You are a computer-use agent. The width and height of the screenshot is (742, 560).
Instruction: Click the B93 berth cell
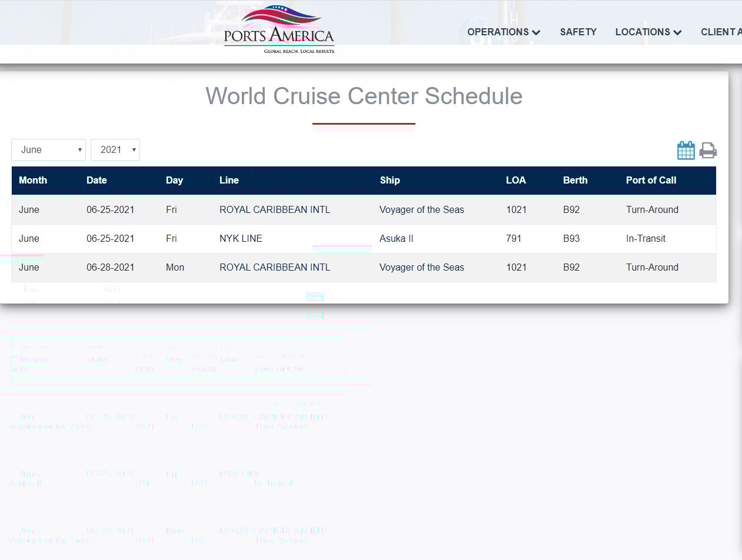pos(571,239)
